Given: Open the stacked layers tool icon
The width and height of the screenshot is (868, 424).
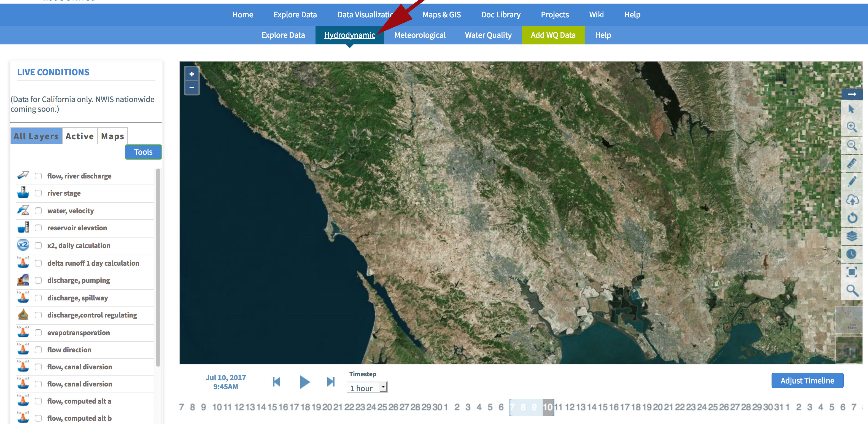Looking at the screenshot, I should [851, 236].
